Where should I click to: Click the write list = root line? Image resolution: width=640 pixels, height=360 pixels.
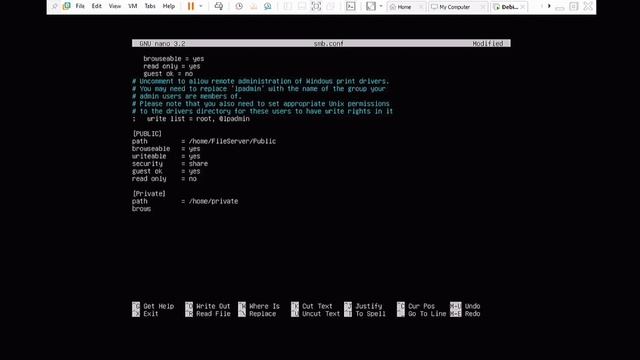(x=191, y=119)
